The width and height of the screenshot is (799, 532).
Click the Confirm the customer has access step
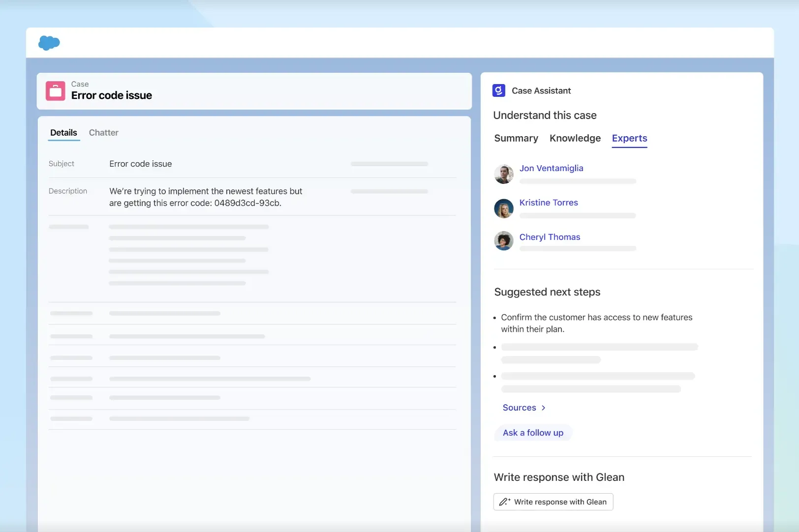pos(597,323)
